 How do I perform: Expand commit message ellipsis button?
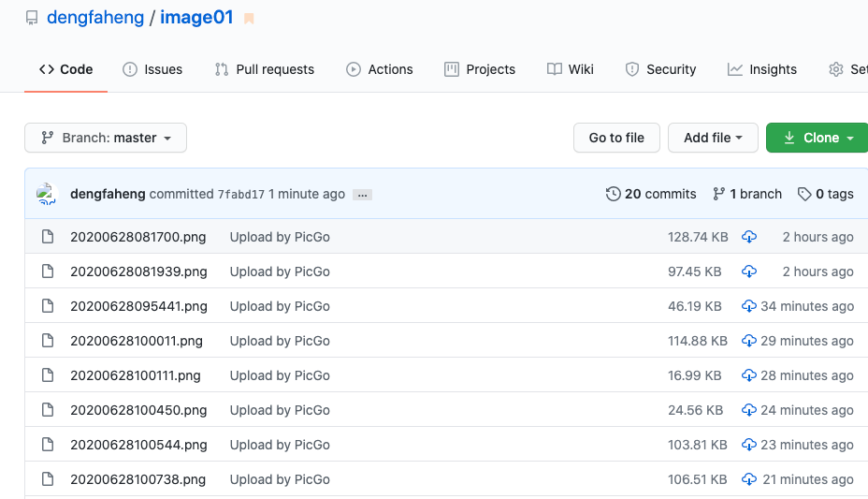[x=363, y=195]
